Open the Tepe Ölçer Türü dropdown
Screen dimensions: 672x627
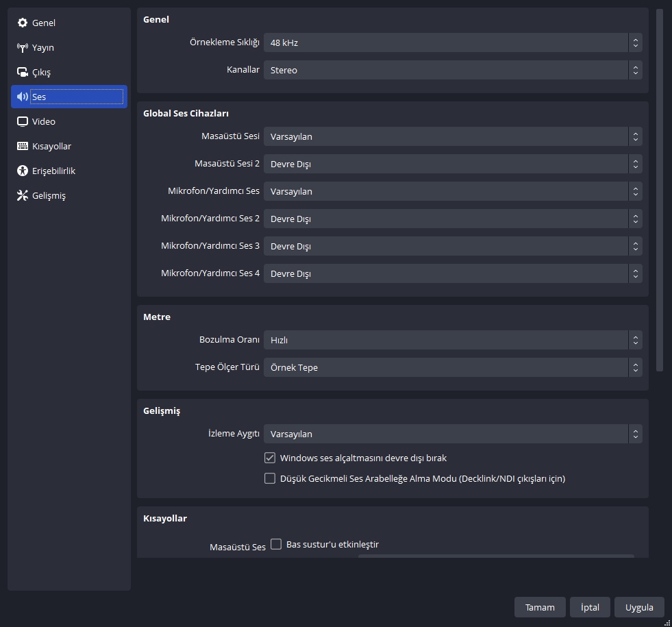click(453, 367)
